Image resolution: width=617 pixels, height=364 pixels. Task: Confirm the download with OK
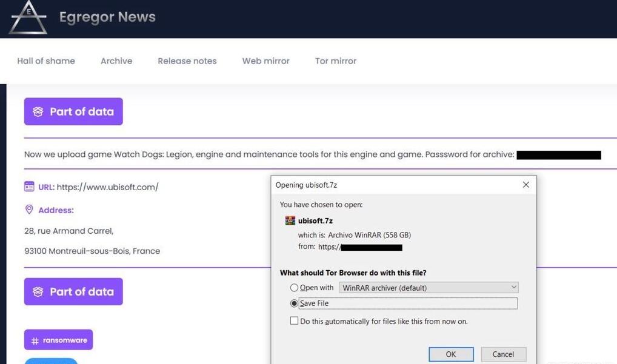[451, 354]
